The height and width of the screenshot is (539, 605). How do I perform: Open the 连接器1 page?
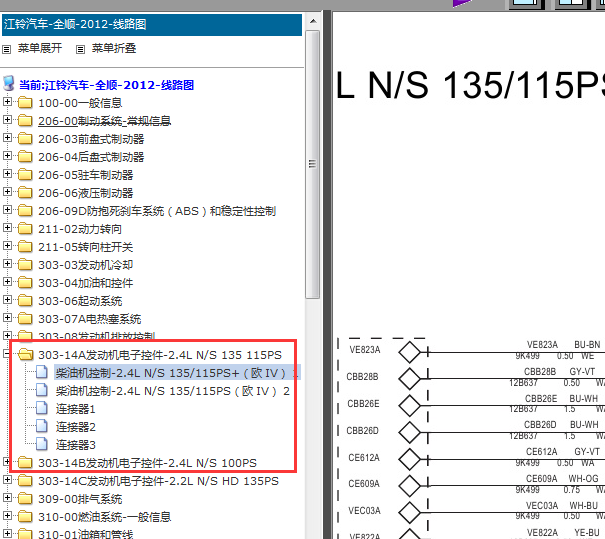click(x=76, y=409)
